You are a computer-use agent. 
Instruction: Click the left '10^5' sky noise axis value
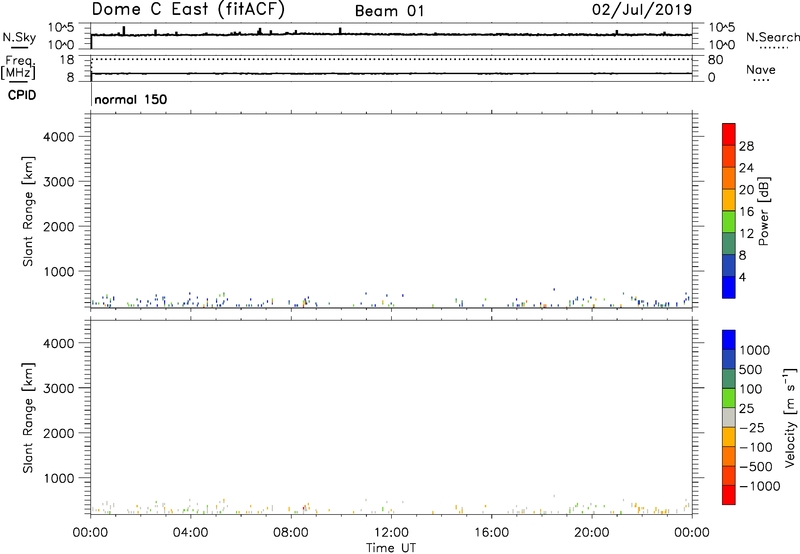[61, 27]
